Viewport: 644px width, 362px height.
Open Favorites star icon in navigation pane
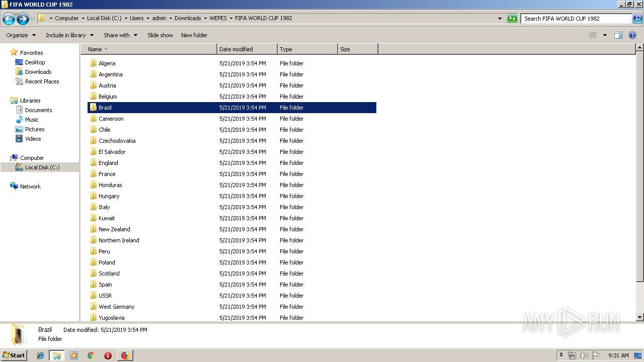pos(14,52)
